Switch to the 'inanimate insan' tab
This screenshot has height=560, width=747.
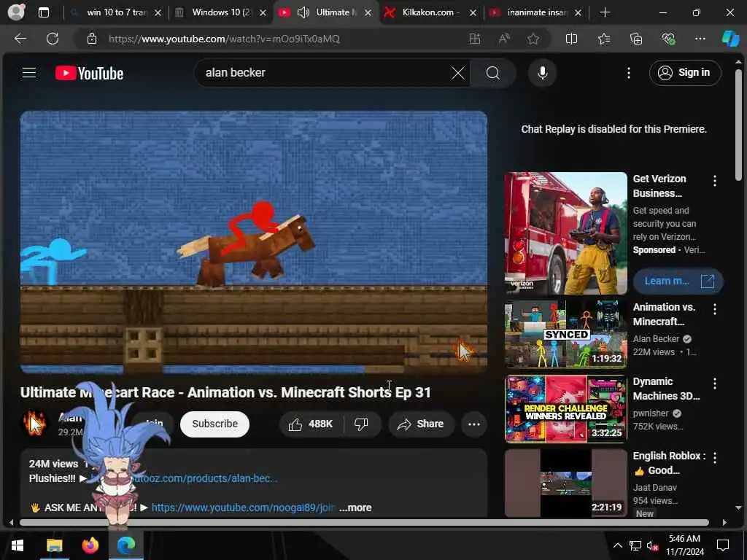pyautogui.click(x=537, y=12)
